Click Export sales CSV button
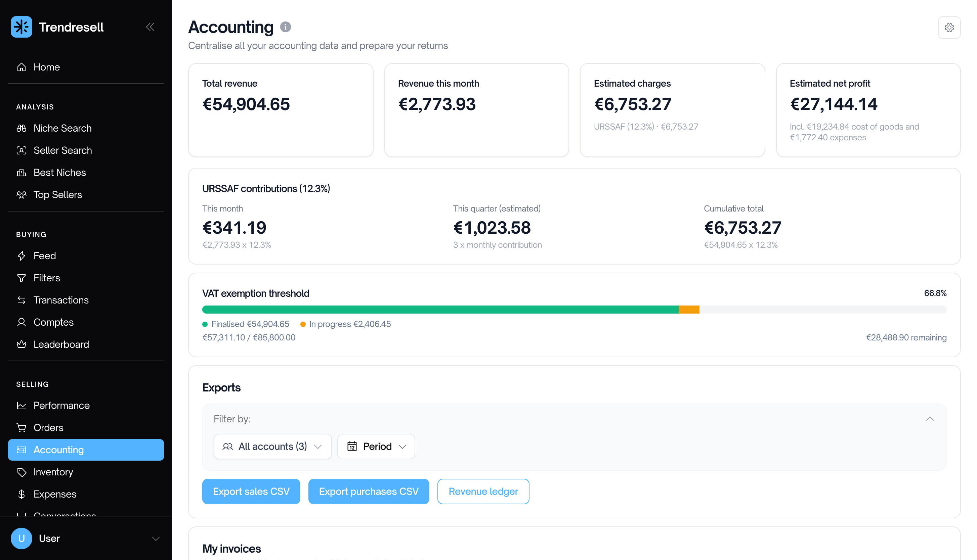 coord(251,492)
